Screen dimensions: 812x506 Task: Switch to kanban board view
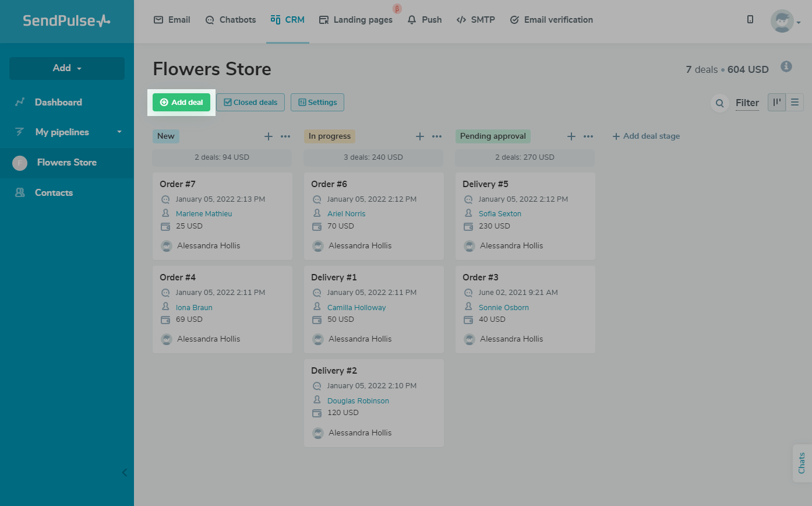pos(776,103)
